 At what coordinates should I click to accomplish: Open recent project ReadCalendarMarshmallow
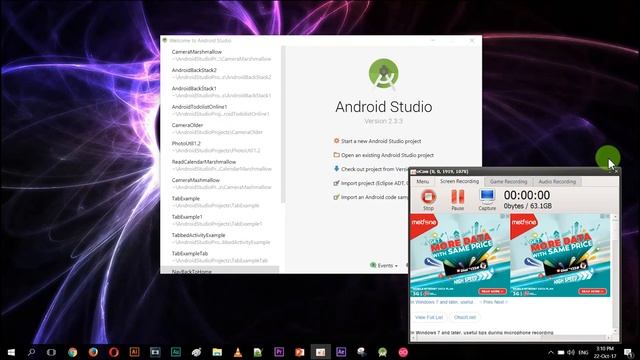pyautogui.click(x=221, y=165)
